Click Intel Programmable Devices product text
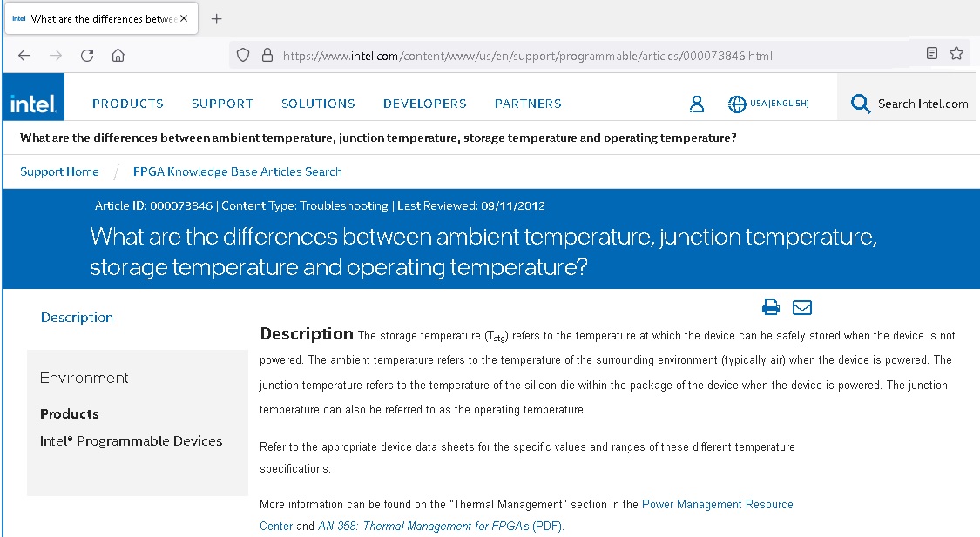 132,441
